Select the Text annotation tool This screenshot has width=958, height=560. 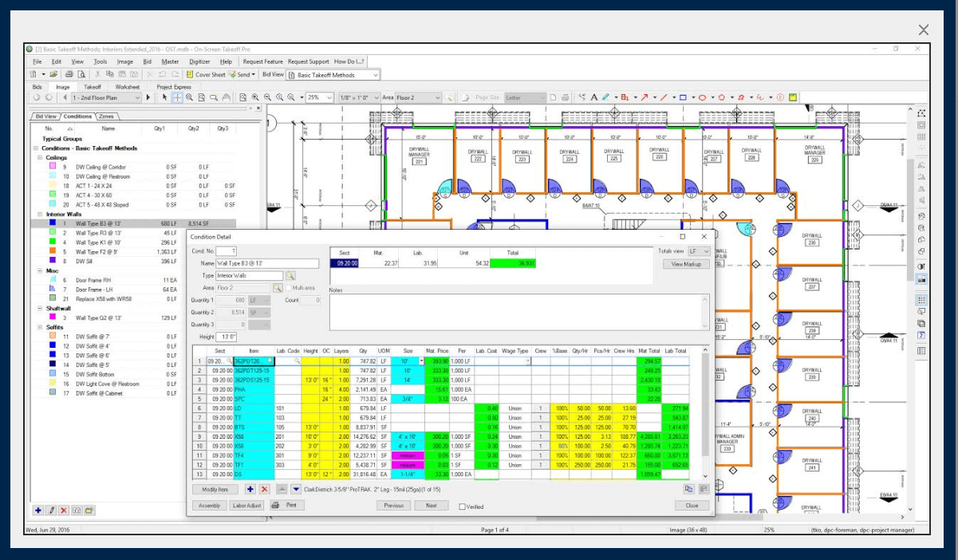click(593, 97)
